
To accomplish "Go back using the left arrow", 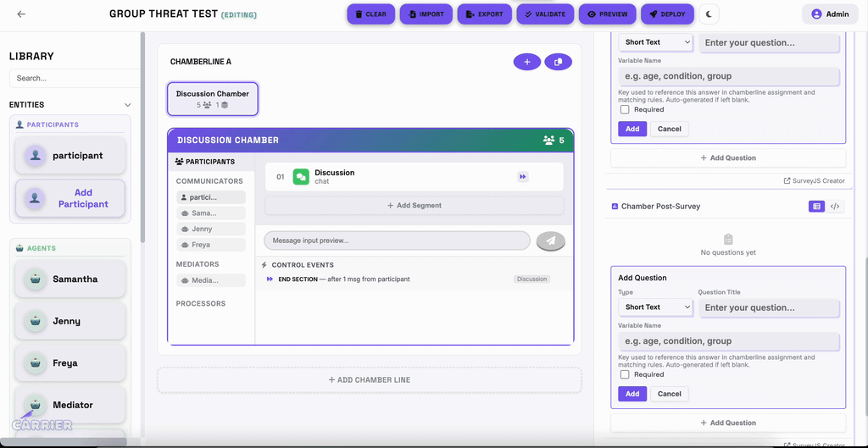I will pos(21,14).
